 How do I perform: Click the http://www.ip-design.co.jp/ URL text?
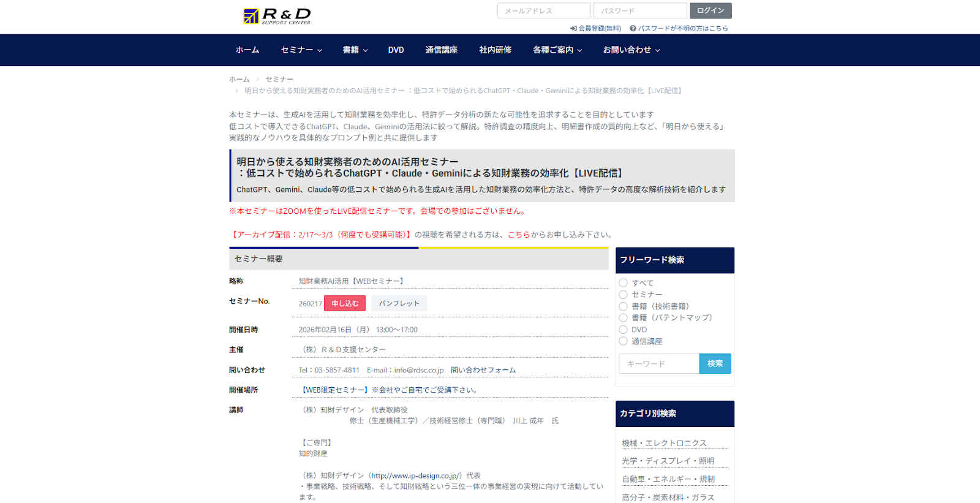click(x=417, y=476)
